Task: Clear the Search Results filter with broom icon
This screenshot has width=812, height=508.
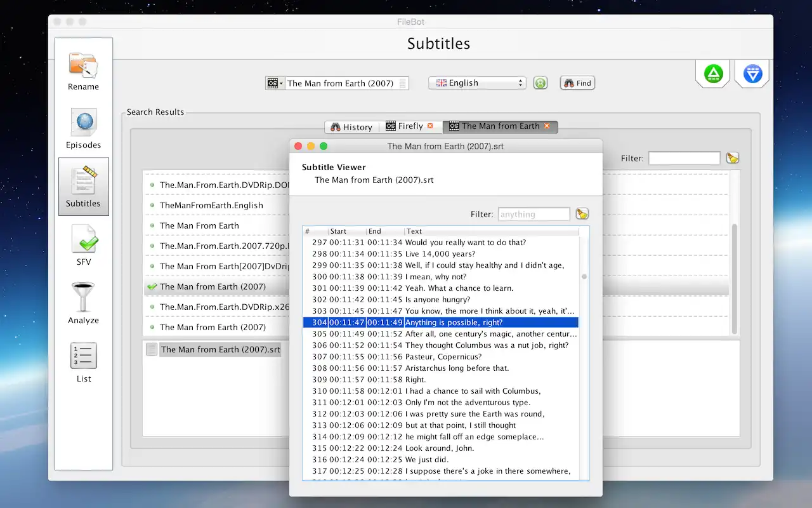Action: pos(733,158)
